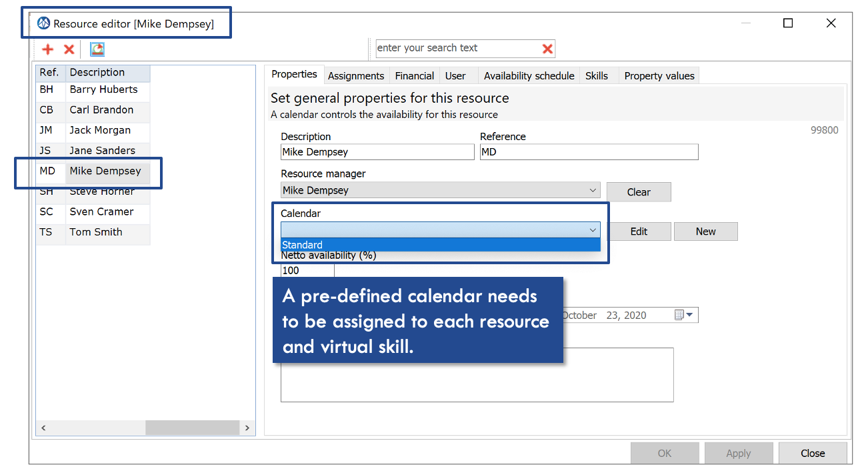Choose Standard from the calendar list
This screenshot has height=475, width=868.
440,245
